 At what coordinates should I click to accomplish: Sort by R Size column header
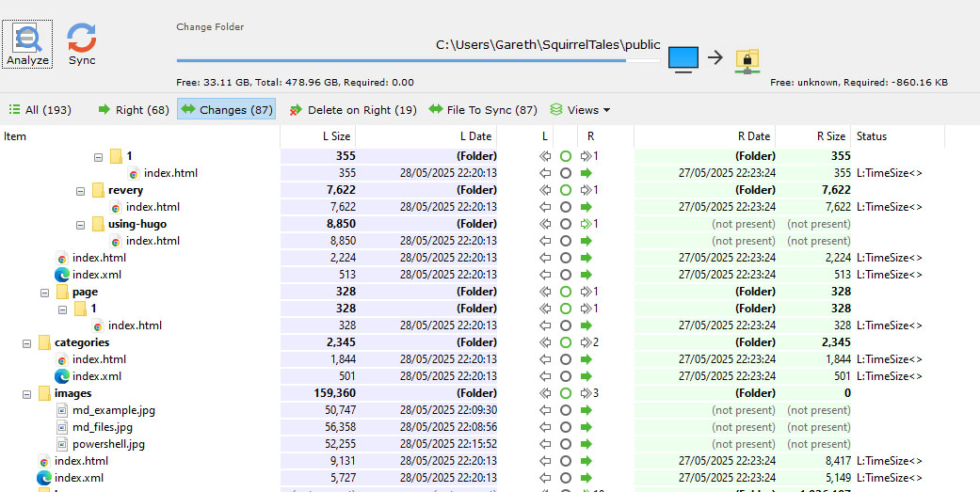(812, 136)
